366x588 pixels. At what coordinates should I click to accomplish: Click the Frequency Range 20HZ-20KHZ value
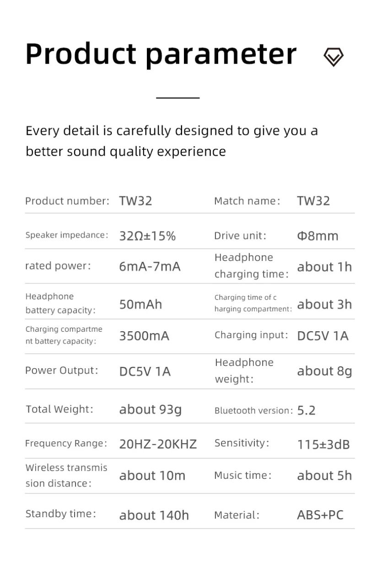tap(158, 444)
